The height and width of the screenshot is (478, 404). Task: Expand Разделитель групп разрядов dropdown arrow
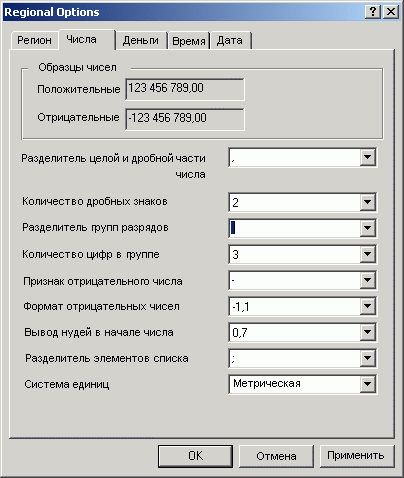367,228
